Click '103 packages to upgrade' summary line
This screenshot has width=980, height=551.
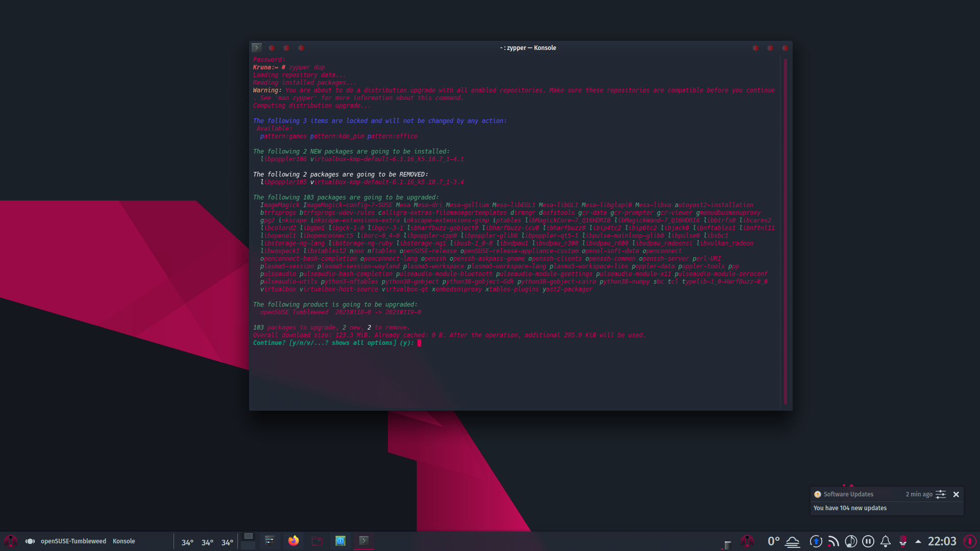332,328
